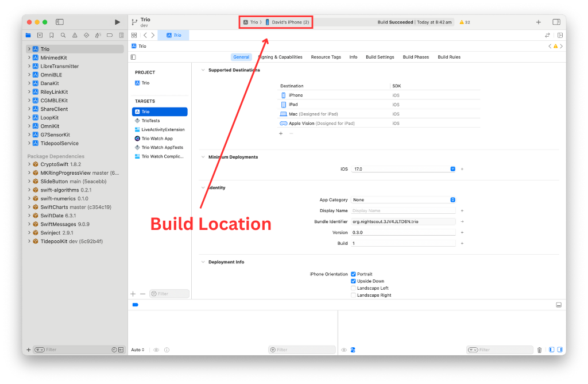Viewport: 588px width, 384px height.
Task: Open the debug navigator
Action: [x=98, y=35]
